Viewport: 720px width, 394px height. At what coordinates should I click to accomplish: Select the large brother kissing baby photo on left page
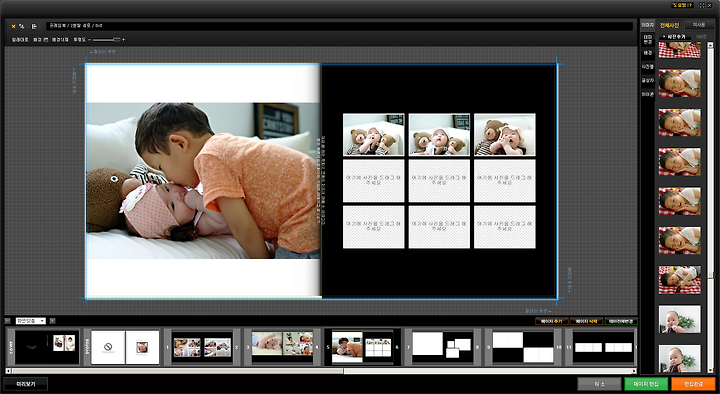click(x=203, y=180)
